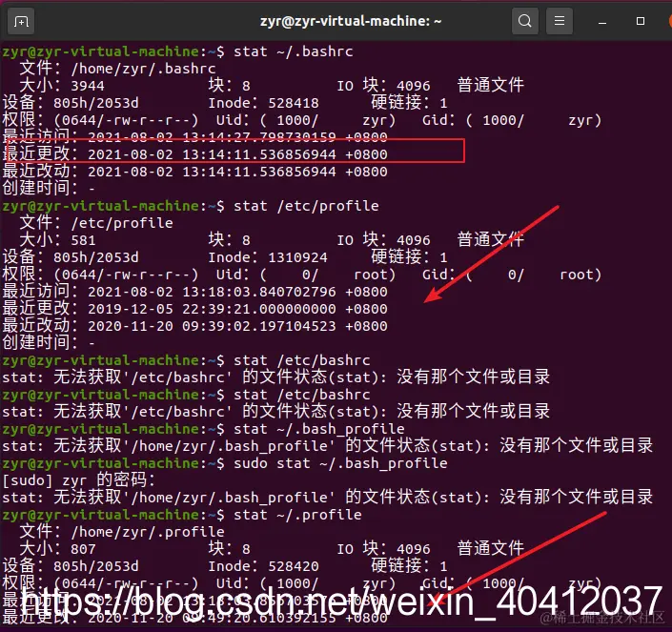The height and width of the screenshot is (632, 672).
Task: Click the path /home/zyr/.bashrc
Action: click(143, 69)
